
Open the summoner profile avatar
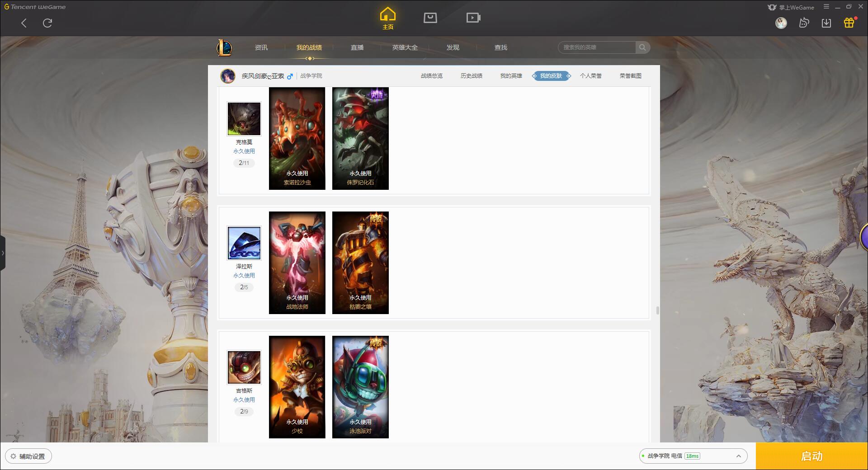(x=228, y=76)
